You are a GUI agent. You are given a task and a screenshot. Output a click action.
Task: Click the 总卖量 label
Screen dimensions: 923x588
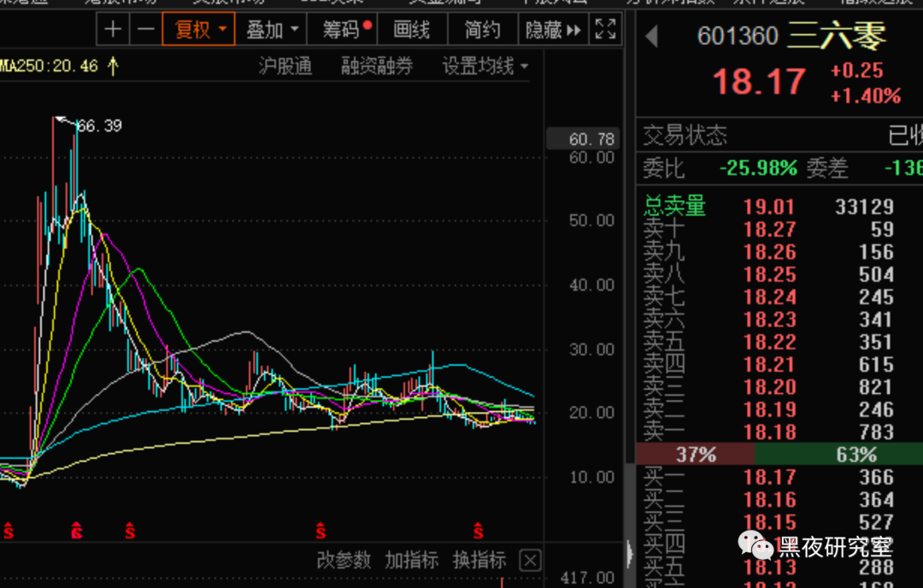[674, 207]
